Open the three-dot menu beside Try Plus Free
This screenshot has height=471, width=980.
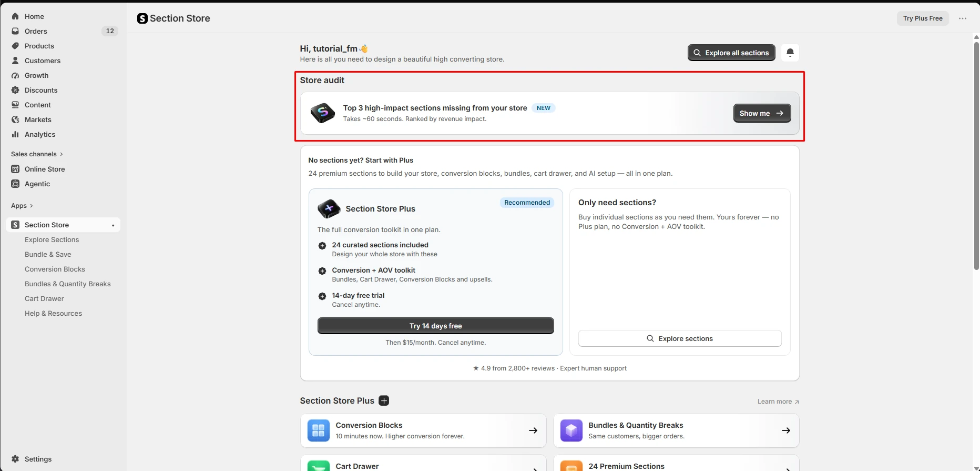click(x=963, y=18)
